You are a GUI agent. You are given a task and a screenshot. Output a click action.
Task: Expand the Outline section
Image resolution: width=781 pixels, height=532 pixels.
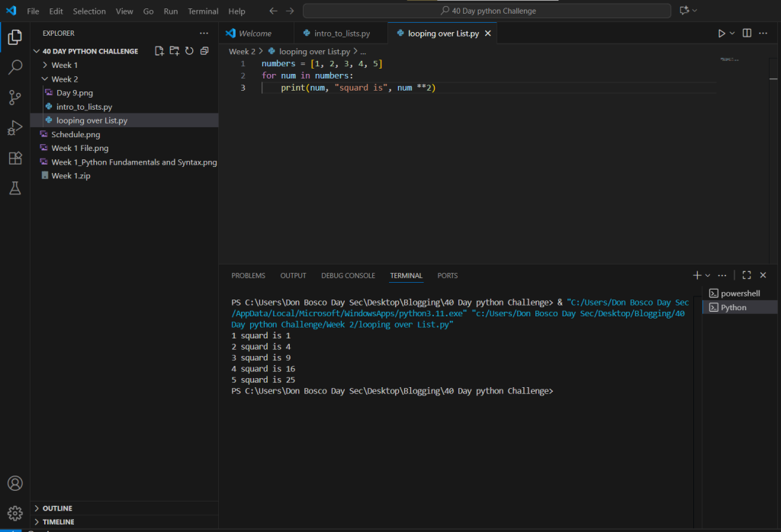click(57, 508)
